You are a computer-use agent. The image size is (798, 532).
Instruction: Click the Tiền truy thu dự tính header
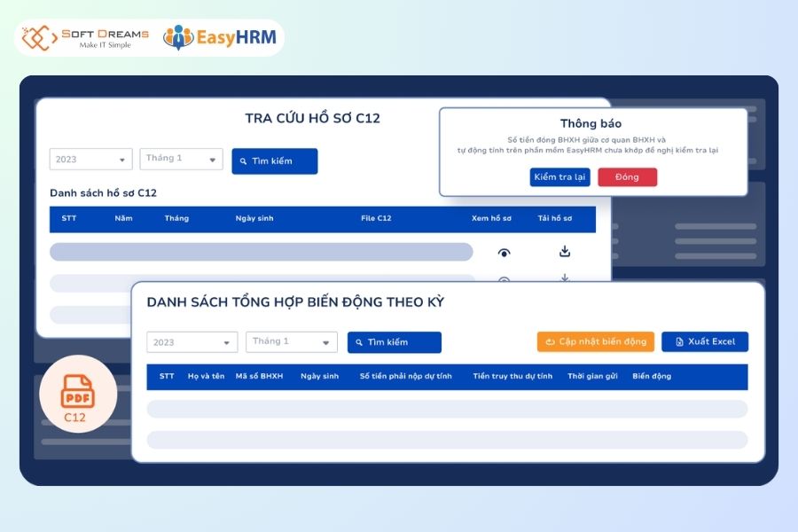coord(512,376)
